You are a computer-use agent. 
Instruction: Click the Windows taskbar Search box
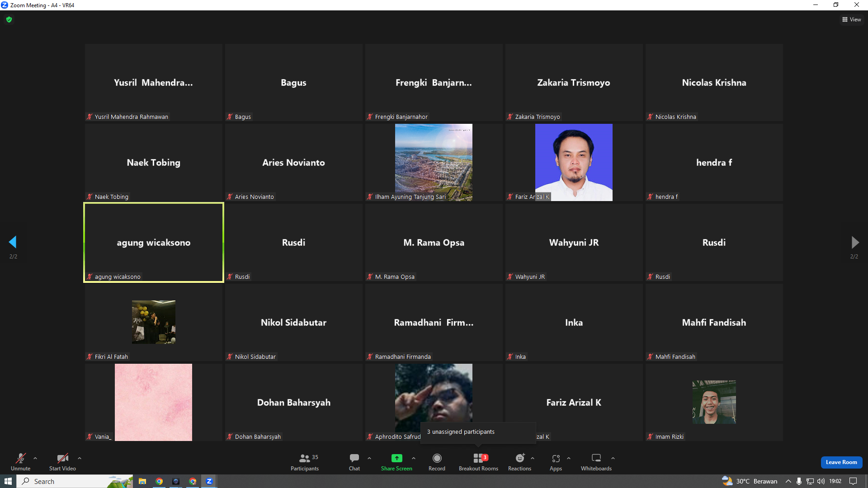(75, 481)
